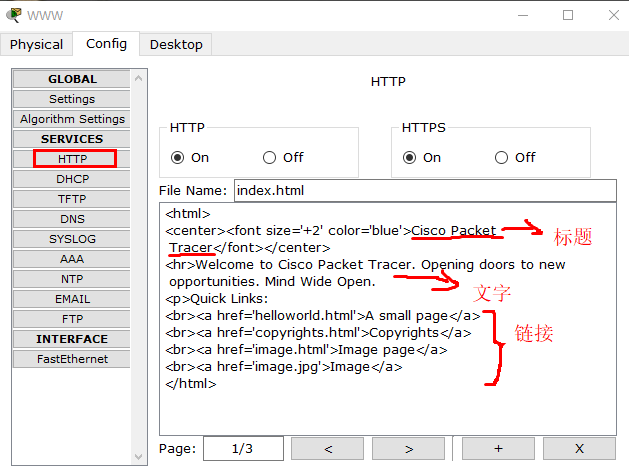
Task: Click the image.jpg line in editor
Action: 284,367
